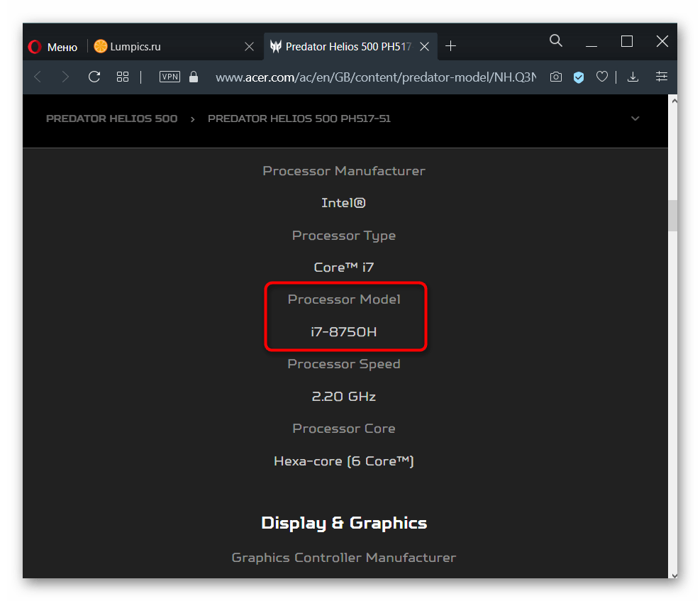Screen dimensions: 700x601
Task: Open the Opera Меню menu
Action: point(53,47)
